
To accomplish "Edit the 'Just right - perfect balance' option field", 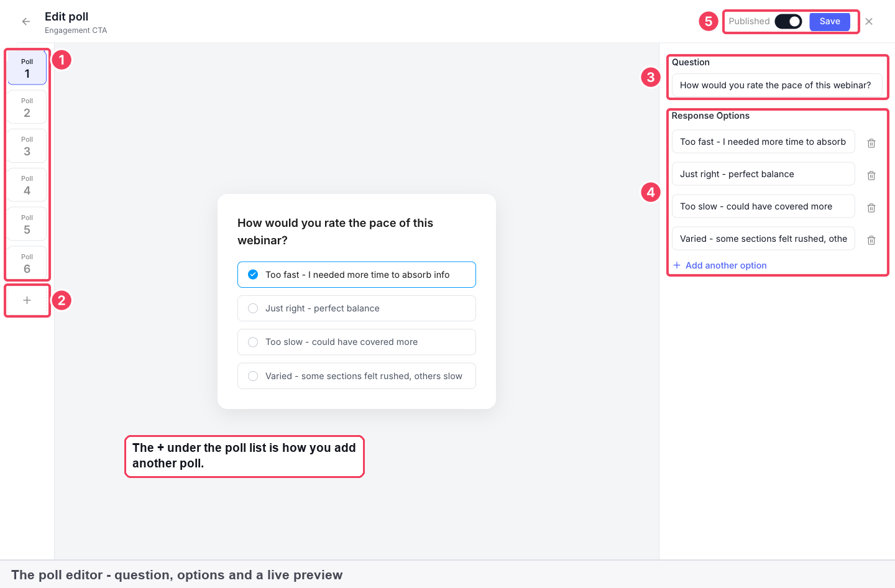I will pos(763,174).
